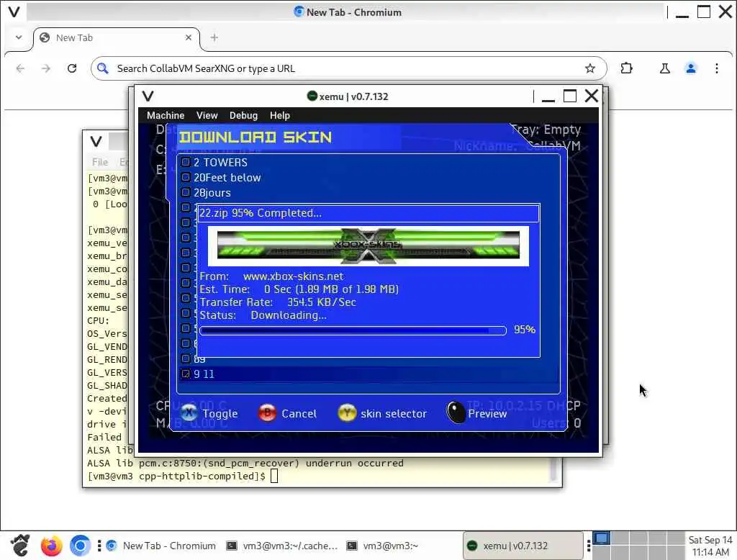This screenshot has height=560, width=737.
Task: Open the Chromium Extensions puzzle icon
Action: click(x=627, y=68)
